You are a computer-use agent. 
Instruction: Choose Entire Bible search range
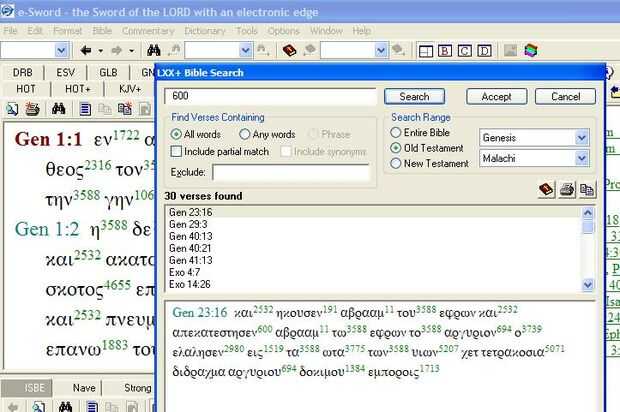(x=420, y=132)
